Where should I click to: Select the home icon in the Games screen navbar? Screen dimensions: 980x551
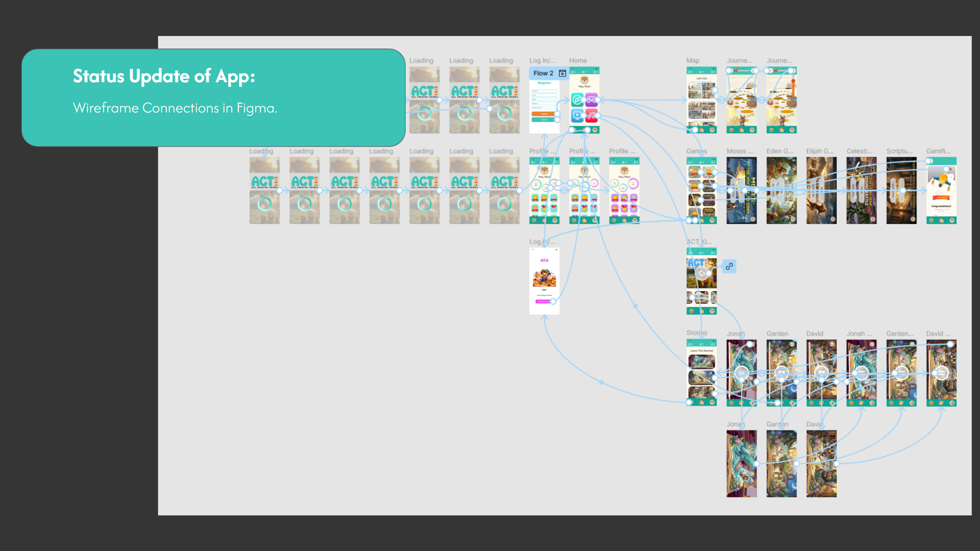coord(702,220)
